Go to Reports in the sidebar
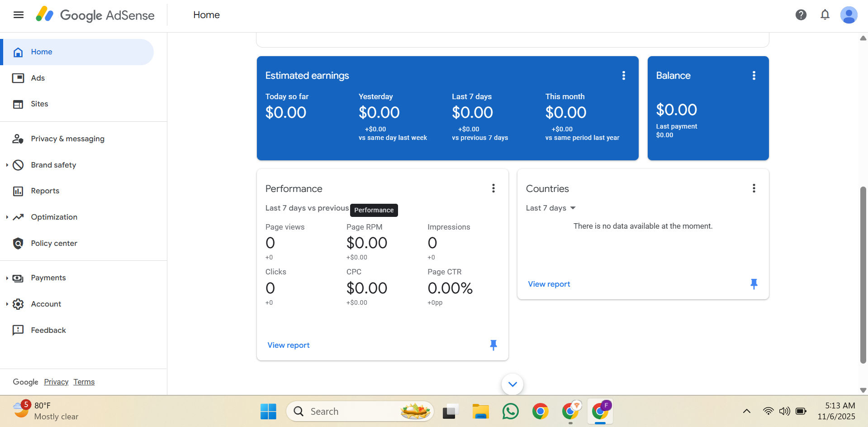 pyautogui.click(x=45, y=191)
